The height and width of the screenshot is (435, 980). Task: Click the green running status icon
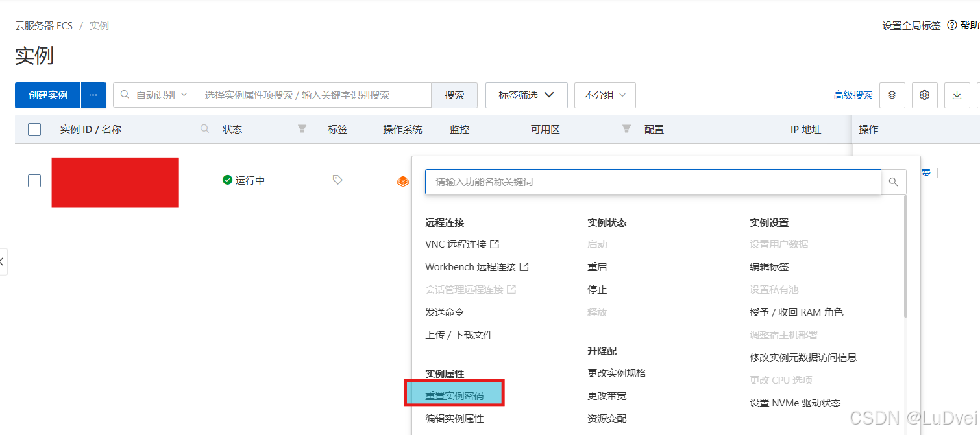[x=227, y=180]
